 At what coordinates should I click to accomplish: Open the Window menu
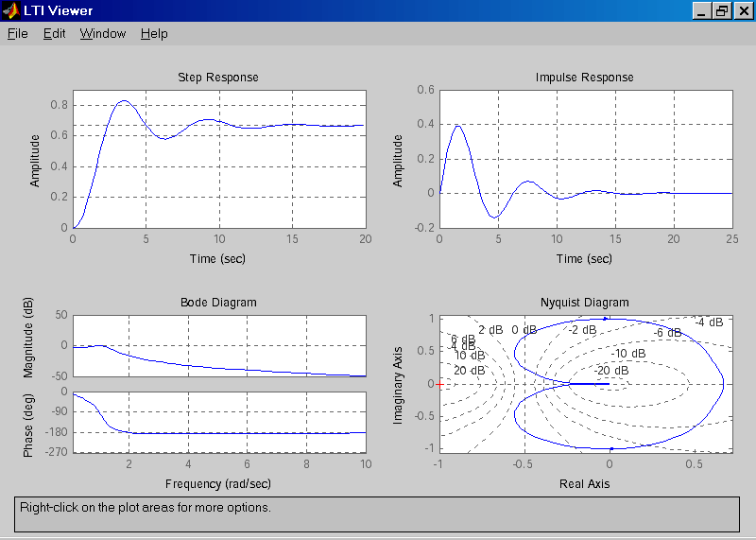point(102,34)
